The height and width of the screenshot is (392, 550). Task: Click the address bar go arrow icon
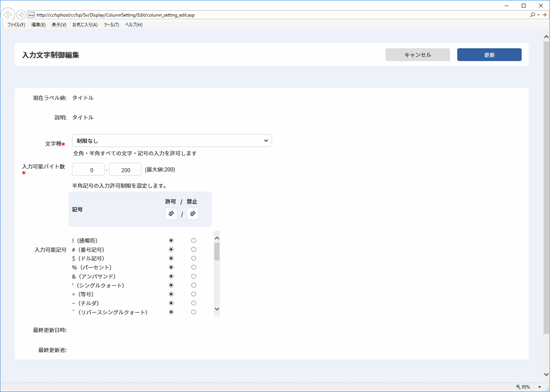tap(544, 15)
